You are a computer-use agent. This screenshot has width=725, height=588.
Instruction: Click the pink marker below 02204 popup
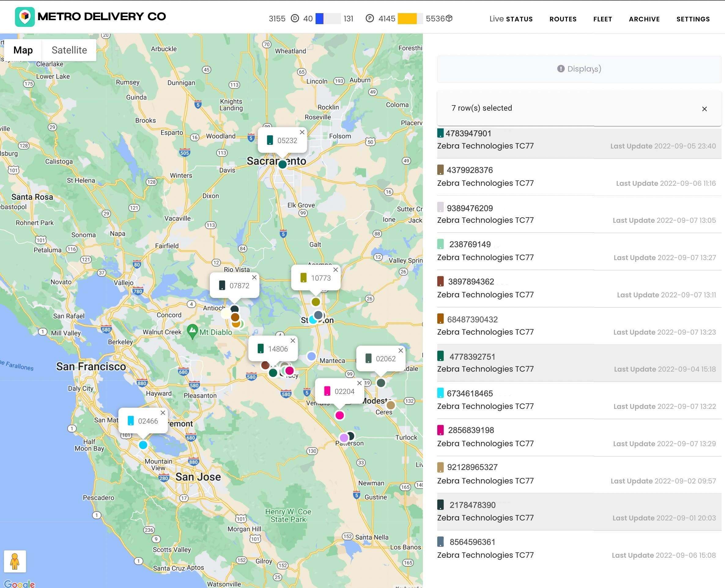click(x=339, y=415)
